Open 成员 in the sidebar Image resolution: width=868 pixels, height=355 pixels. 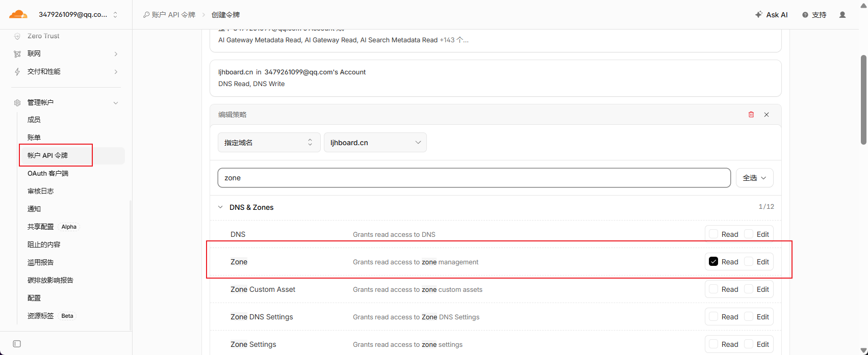click(x=34, y=120)
